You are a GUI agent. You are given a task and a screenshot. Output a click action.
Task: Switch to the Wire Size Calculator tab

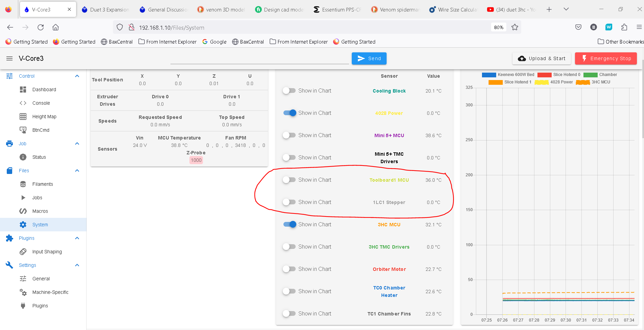coord(454,9)
